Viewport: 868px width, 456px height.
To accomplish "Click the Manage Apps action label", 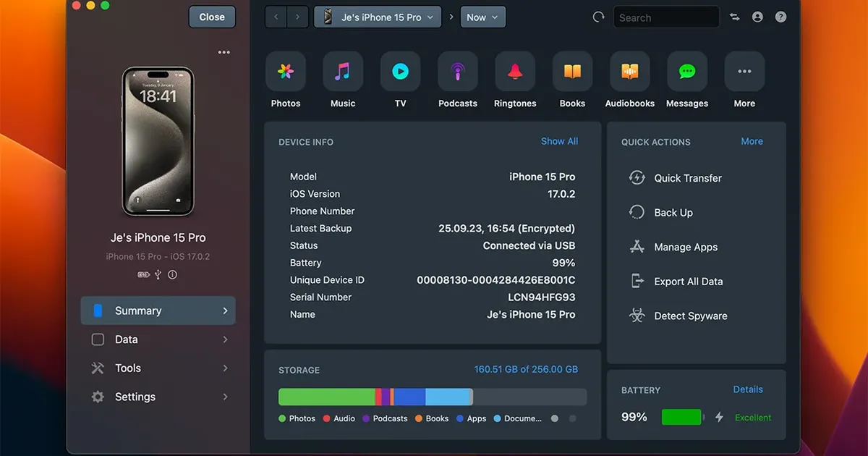I will pyautogui.click(x=686, y=247).
